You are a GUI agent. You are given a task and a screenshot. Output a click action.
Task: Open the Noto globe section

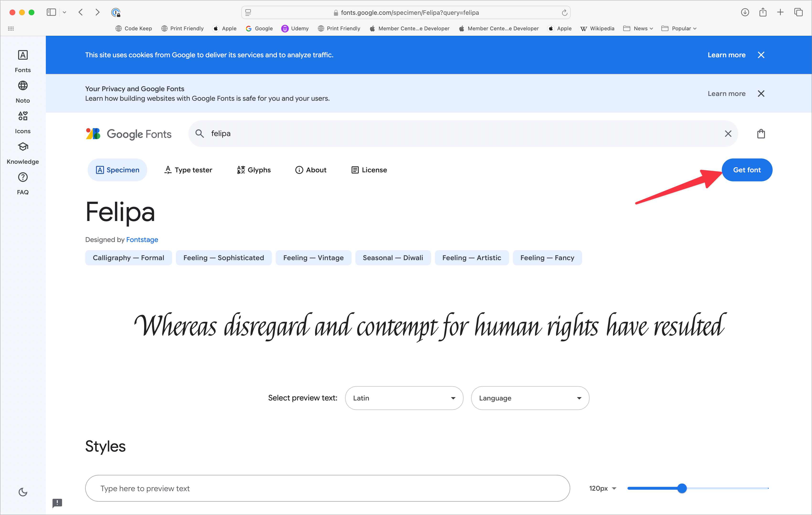[x=23, y=92]
